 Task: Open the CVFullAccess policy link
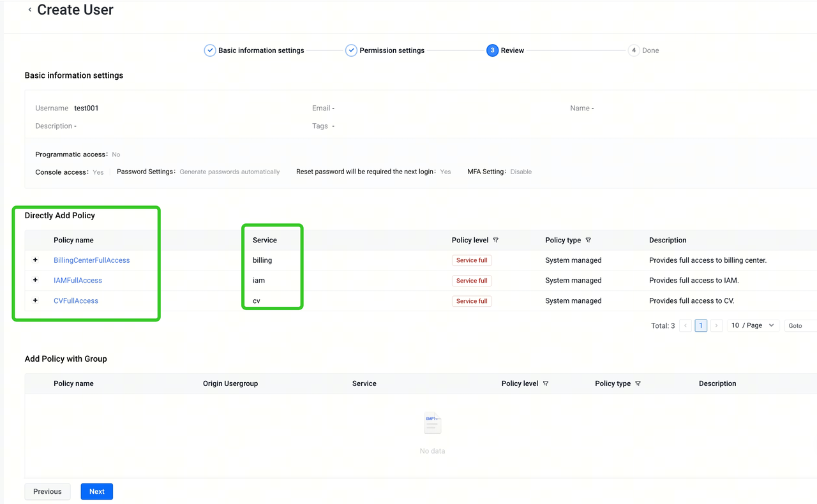point(76,300)
